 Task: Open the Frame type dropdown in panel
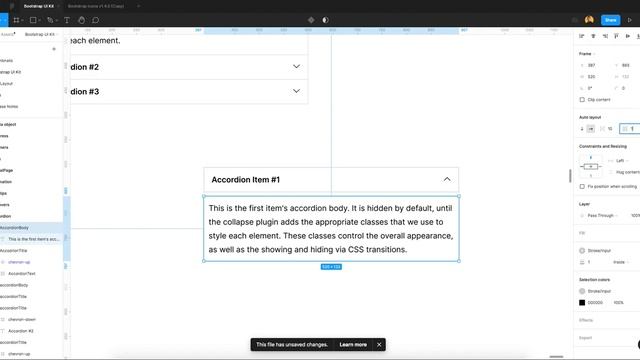[x=587, y=54]
